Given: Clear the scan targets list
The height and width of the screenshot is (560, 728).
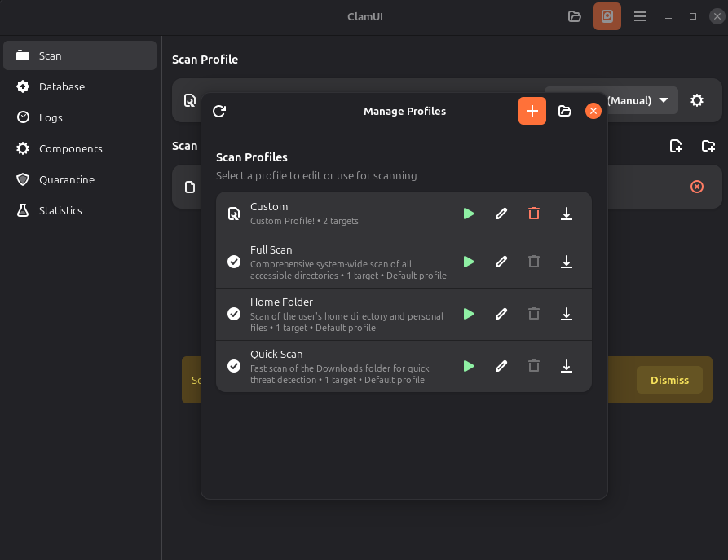Looking at the screenshot, I should point(697,187).
